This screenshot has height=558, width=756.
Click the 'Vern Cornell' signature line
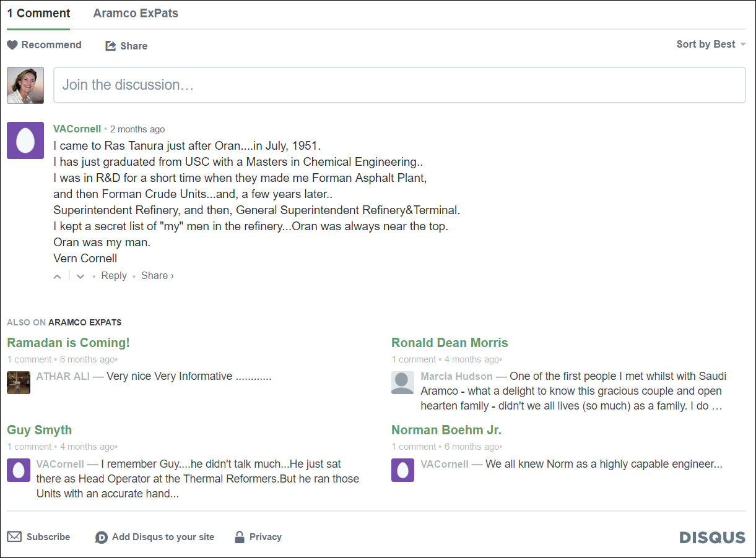click(85, 259)
